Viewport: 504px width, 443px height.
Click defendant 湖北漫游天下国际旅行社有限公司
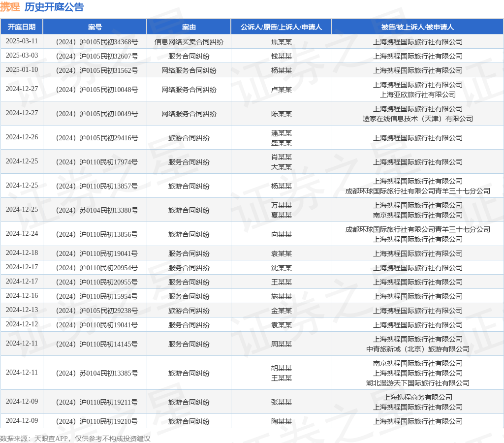click(418, 383)
